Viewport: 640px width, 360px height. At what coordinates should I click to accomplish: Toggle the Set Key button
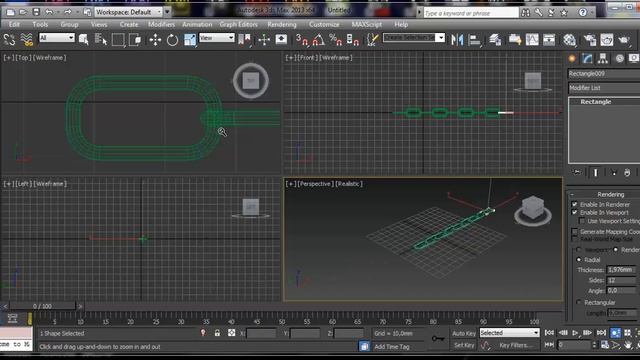click(x=464, y=345)
